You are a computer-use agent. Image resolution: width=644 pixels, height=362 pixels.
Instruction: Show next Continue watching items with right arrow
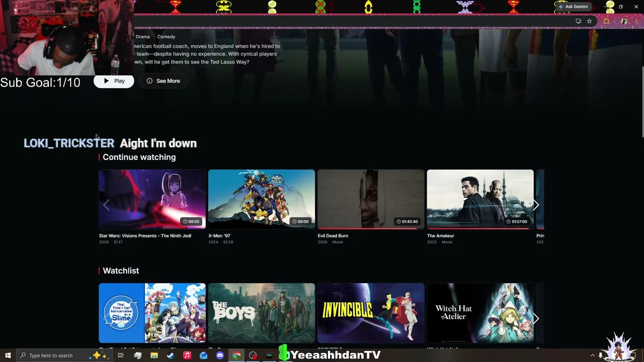pyautogui.click(x=536, y=205)
